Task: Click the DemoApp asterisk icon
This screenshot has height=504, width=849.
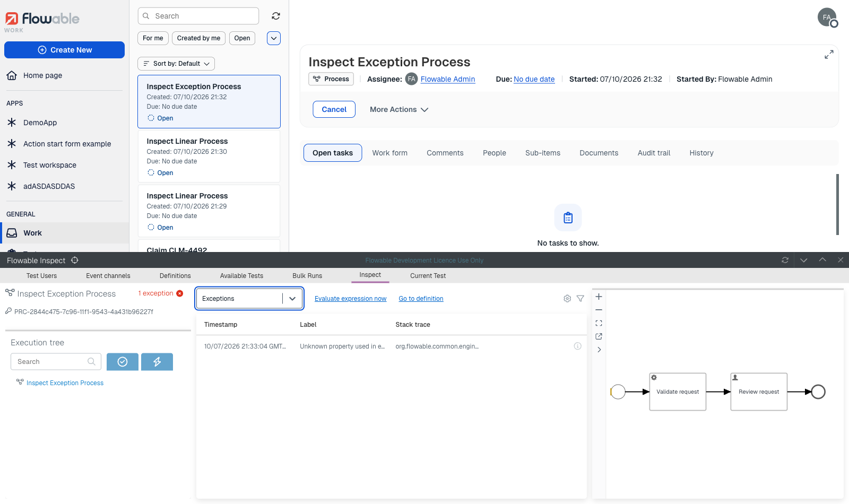Action: click(x=12, y=123)
